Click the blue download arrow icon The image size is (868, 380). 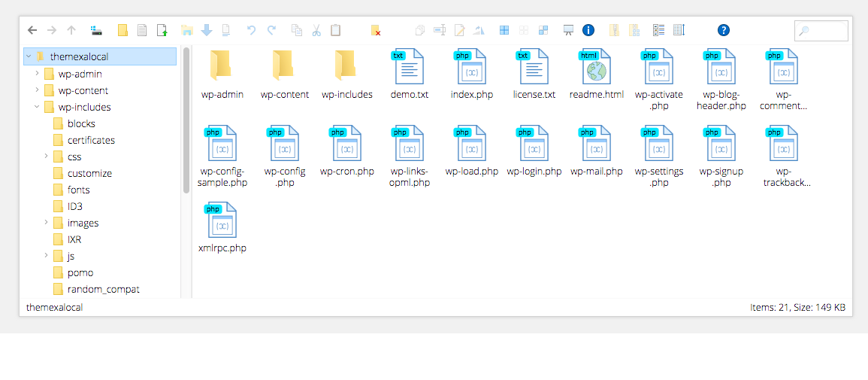207,30
